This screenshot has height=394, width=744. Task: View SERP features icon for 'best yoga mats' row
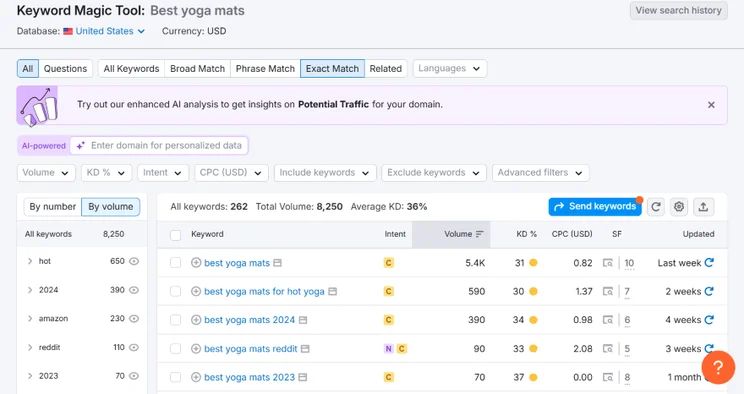click(x=607, y=263)
